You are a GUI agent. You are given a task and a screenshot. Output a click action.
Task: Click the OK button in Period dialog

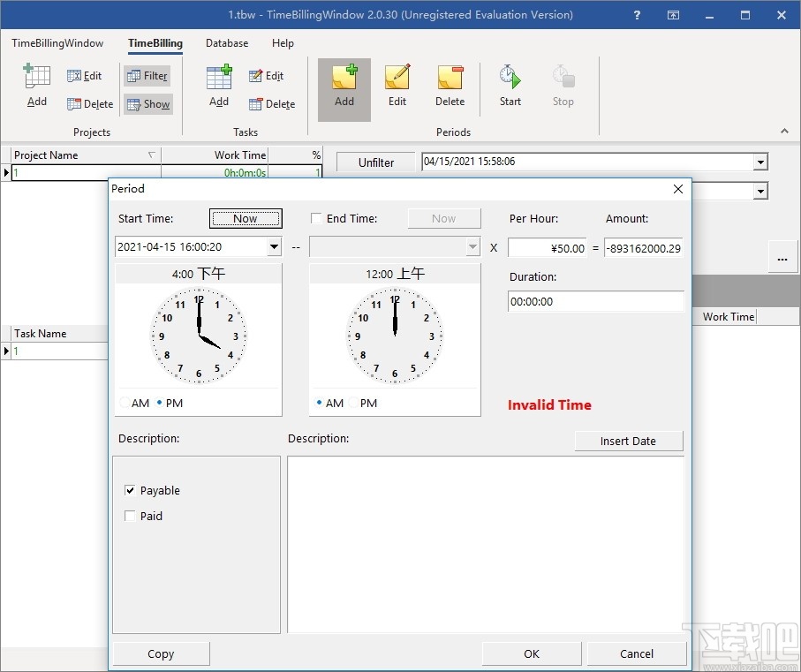[x=531, y=653]
